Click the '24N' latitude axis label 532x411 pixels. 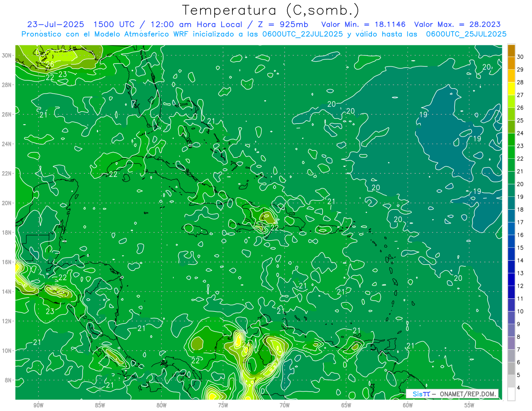[7, 144]
